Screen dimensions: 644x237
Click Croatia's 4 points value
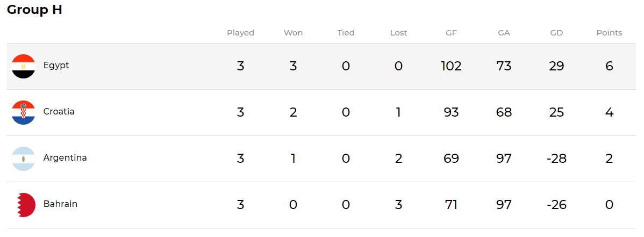click(609, 112)
